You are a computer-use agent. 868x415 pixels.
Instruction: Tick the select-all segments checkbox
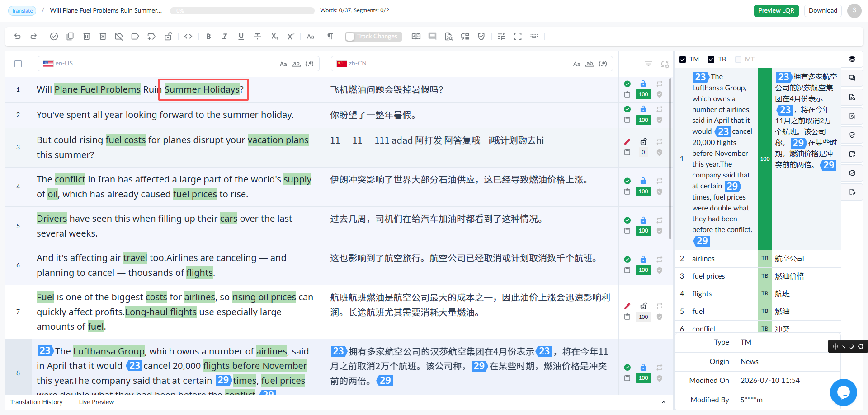click(18, 64)
